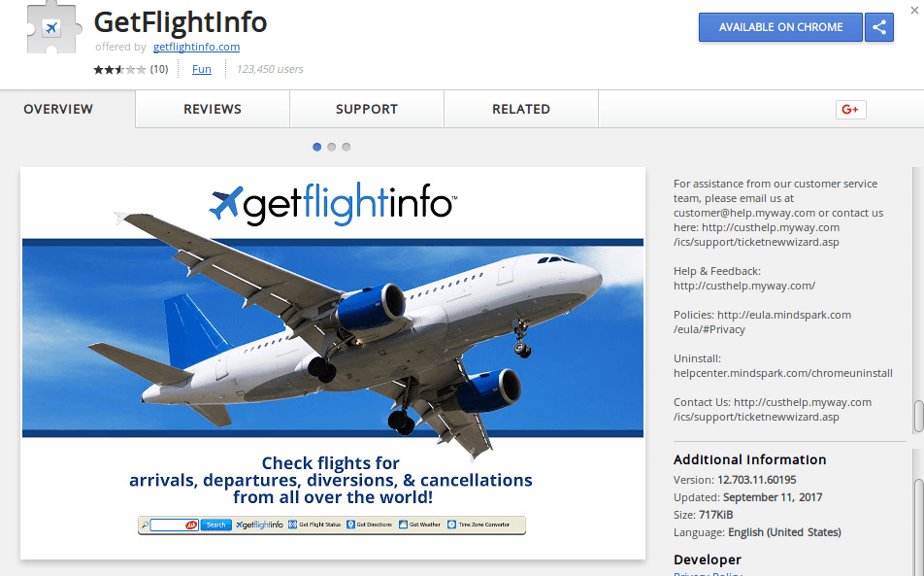
Task: Click the star rating icons
Action: 119,70
